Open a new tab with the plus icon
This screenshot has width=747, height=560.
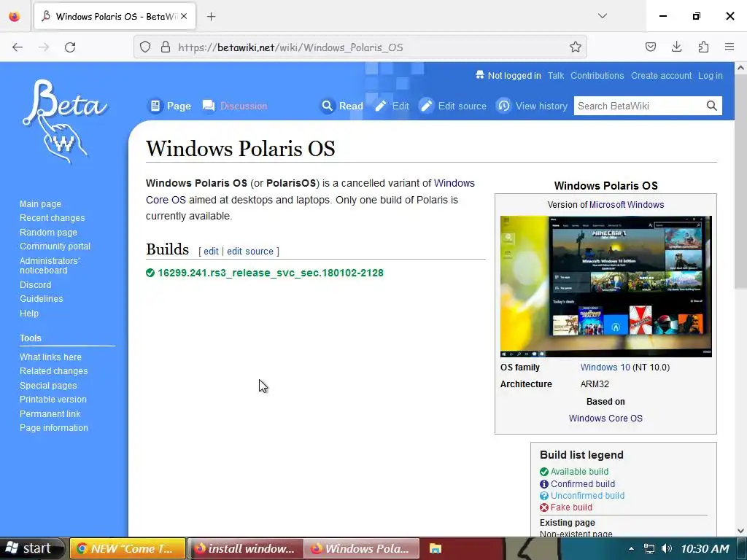pyautogui.click(x=212, y=17)
